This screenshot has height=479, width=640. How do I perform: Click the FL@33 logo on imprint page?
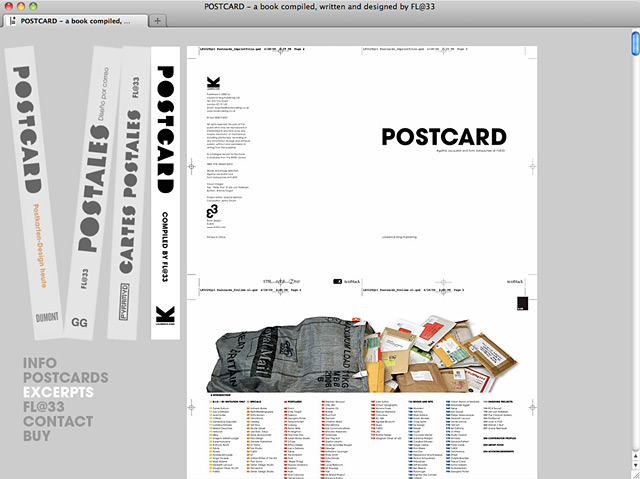(212, 211)
